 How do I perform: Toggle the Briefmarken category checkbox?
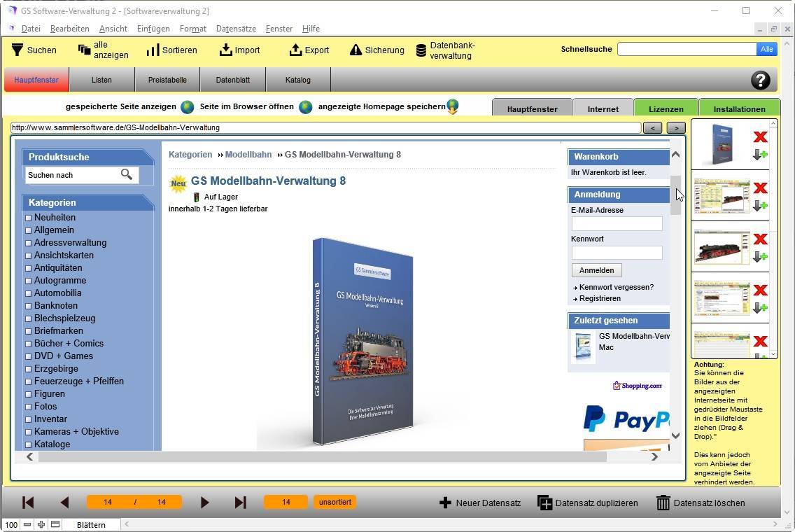click(x=29, y=331)
